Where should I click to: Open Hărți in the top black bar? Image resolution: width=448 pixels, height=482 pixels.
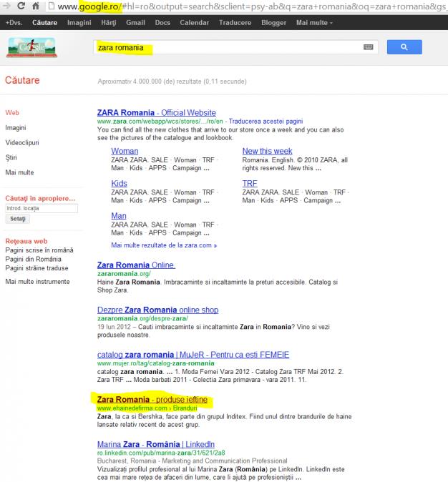click(109, 23)
